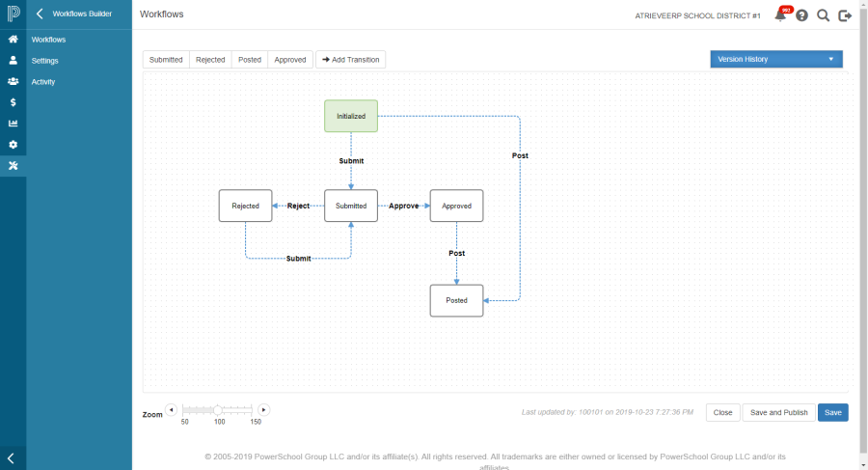This screenshot has width=868, height=470.
Task: Open the Settings menu item
Action: click(x=45, y=61)
